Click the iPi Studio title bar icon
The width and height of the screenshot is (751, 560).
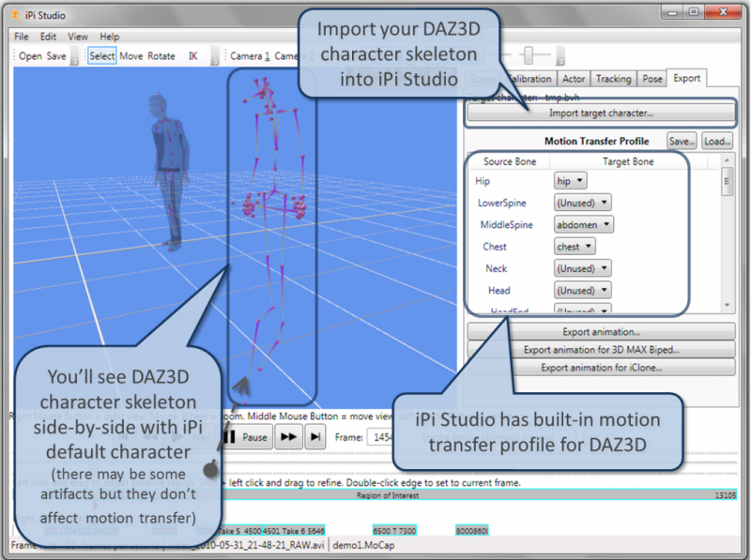click(x=16, y=15)
